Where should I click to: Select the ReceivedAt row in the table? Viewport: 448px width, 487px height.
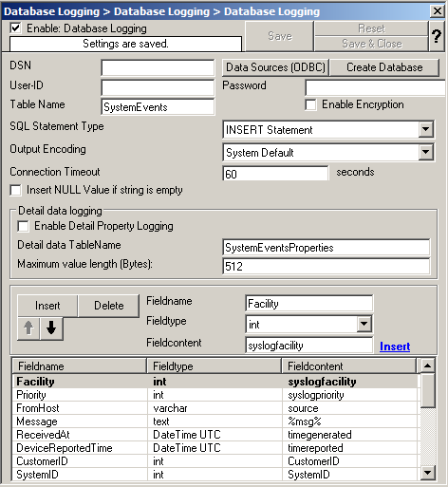pyautogui.click(x=215, y=435)
